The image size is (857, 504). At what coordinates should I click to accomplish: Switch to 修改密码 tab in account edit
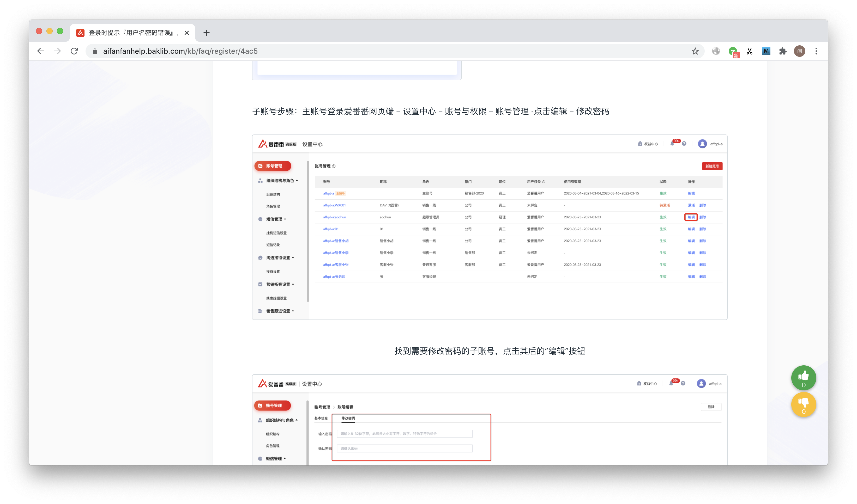(x=348, y=418)
